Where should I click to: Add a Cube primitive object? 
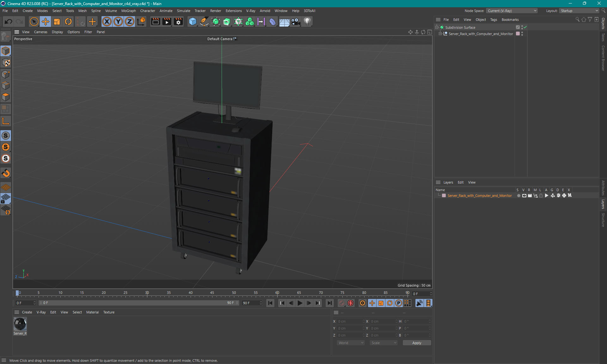(x=193, y=21)
